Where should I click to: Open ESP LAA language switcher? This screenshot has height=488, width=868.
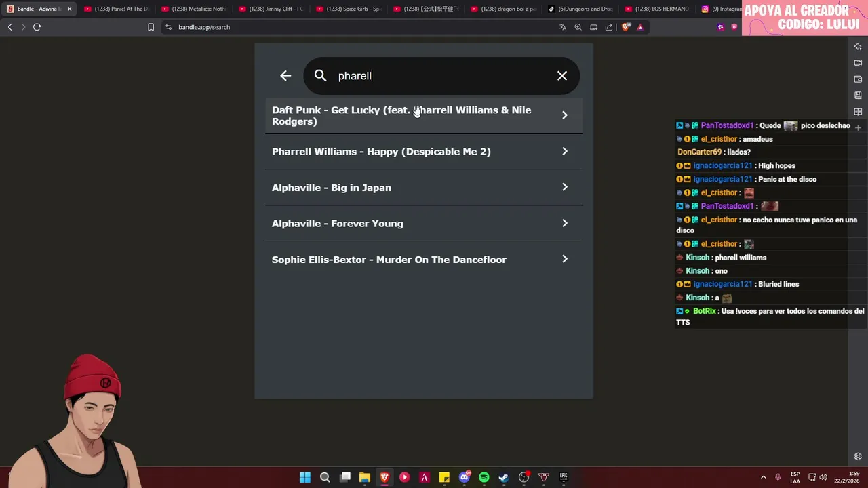pyautogui.click(x=795, y=477)
